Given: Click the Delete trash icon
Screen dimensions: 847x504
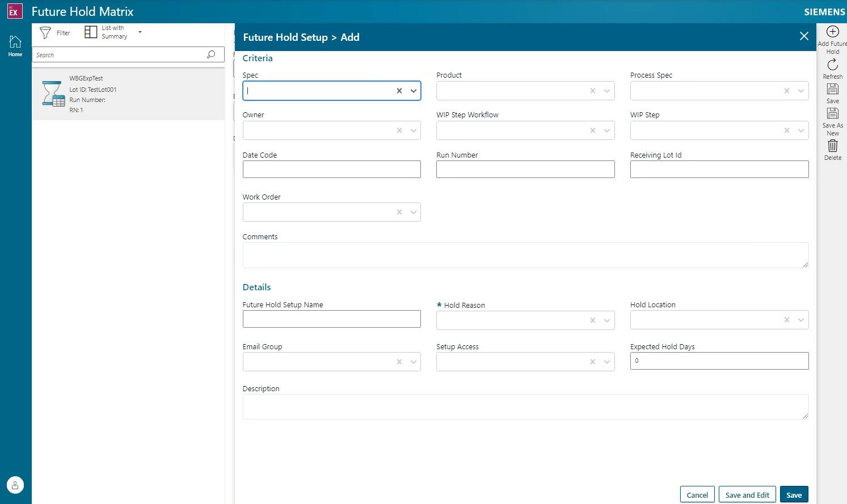Looking at the screenshot, I should 832,146.
